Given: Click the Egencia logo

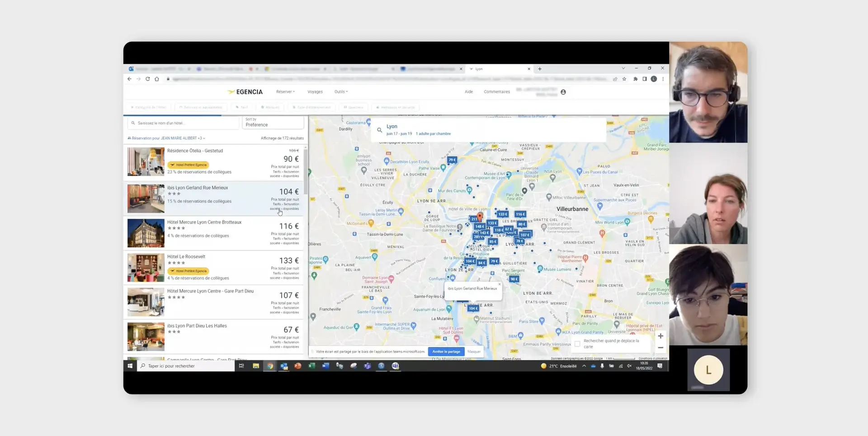Looking at the screenshot, I should pos(245,92).
